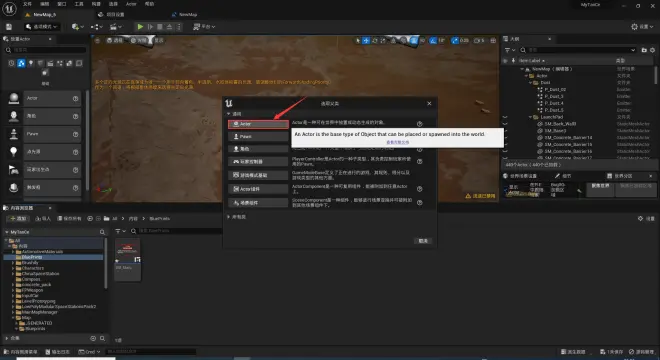This screenshot has height=360, width=660.
Task: Open the editor mode selection dropdown
Action: [41, 27]
